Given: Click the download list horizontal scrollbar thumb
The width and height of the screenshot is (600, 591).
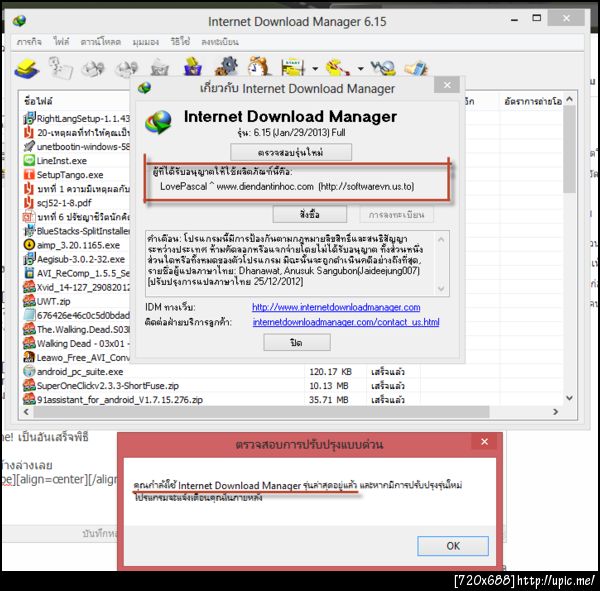Looking at the screenshot, I should point(261,412).
